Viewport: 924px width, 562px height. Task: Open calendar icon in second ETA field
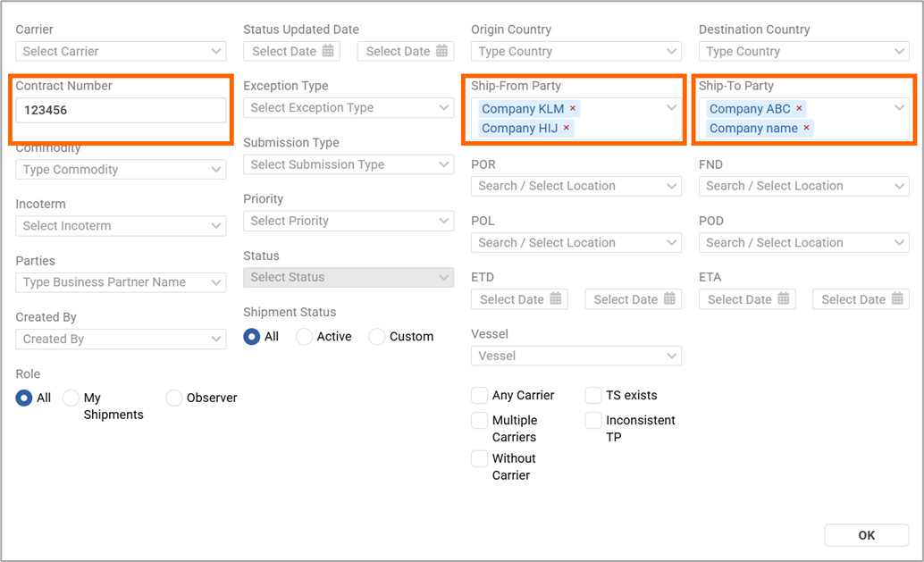click(x=897, y=298)
